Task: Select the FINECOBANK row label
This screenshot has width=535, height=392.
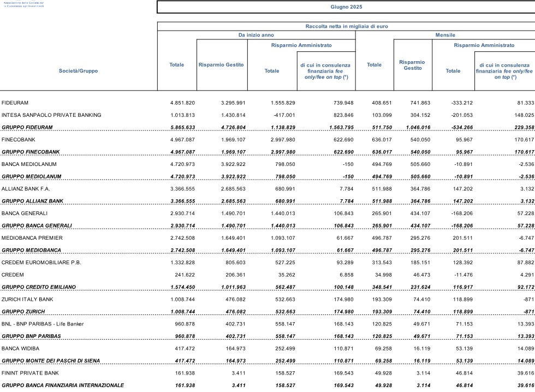Action: 19,140
